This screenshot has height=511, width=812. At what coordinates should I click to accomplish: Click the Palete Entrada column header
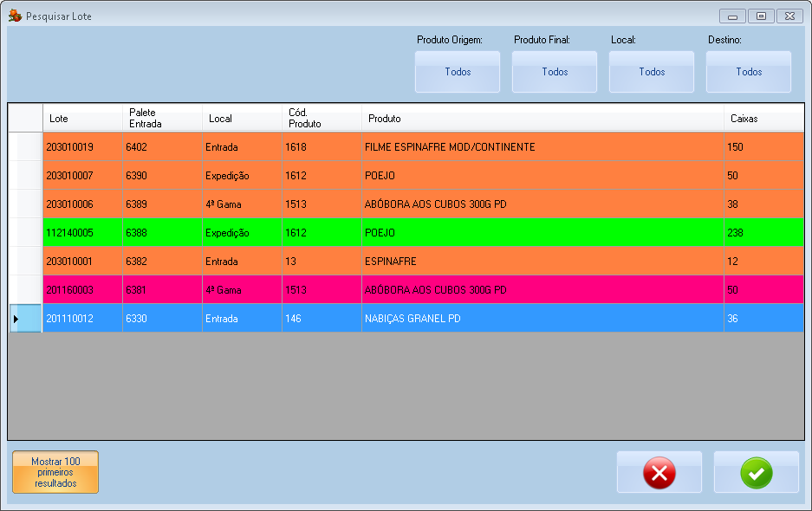162,119
